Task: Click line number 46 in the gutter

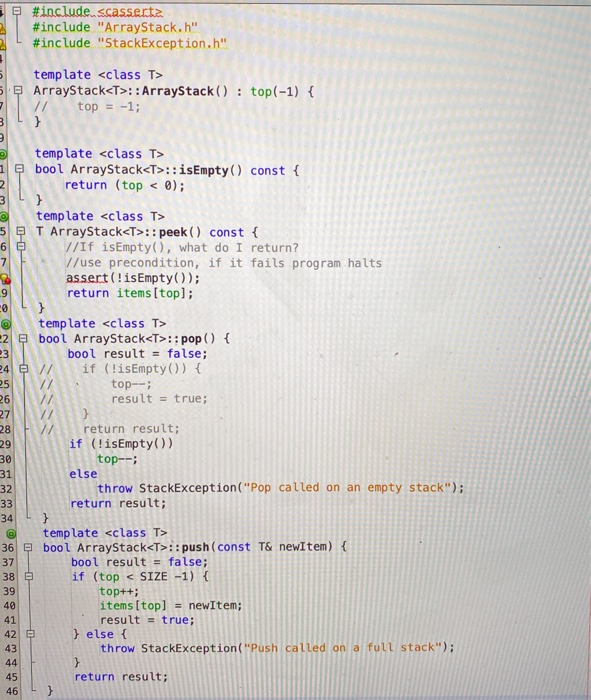Action: pyautogui.click(x=12, y=692)
